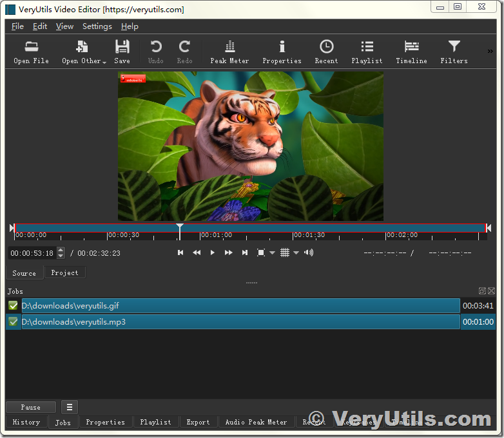This screenshot has width=504, height=438.
Task: Select the D:\downloads\veryutils.mp3 job row
Action: point(240,322)
